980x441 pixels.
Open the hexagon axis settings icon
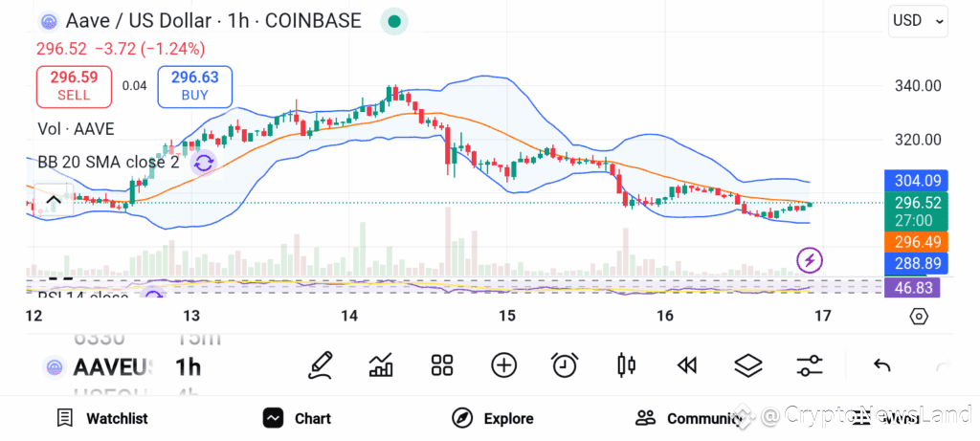pyautogui.click(x=918, y=317)
